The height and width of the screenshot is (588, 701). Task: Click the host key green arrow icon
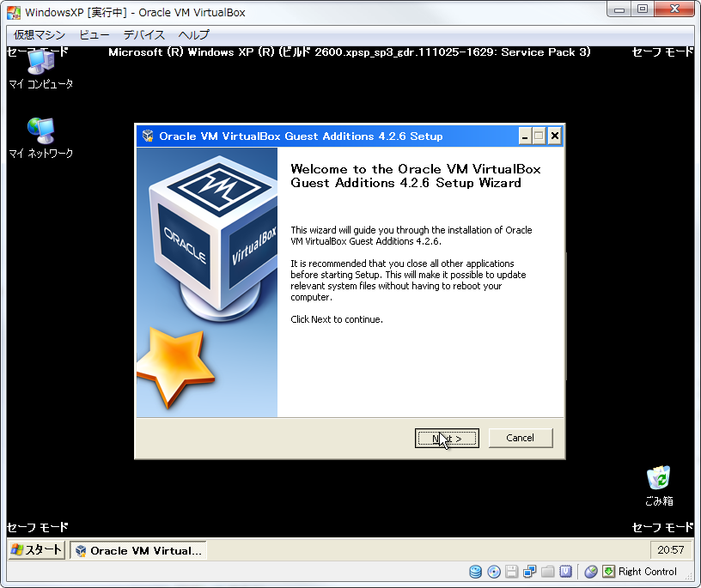[x=608, y=572]
